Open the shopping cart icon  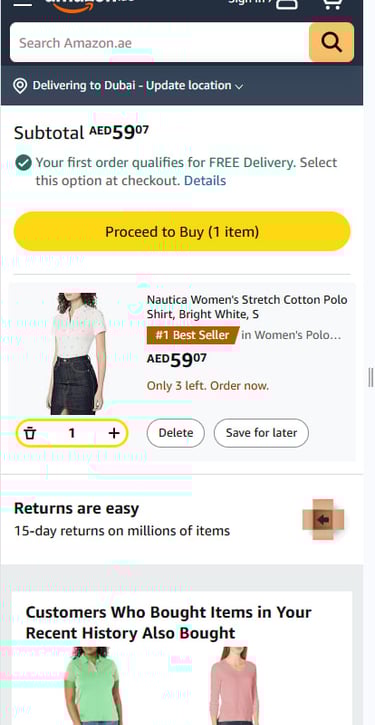pos(332,4)
